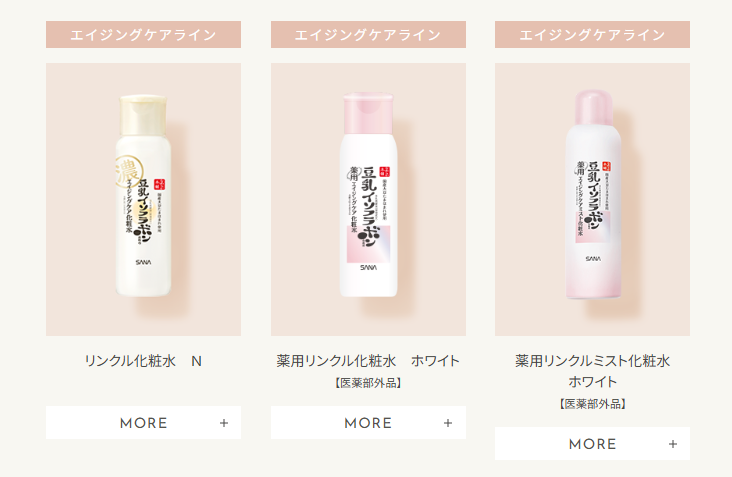The width and height of the screenshot is (732, 477).
Task: Click the plus icon on the first MORE button
Action: click(x=224, y=423)
